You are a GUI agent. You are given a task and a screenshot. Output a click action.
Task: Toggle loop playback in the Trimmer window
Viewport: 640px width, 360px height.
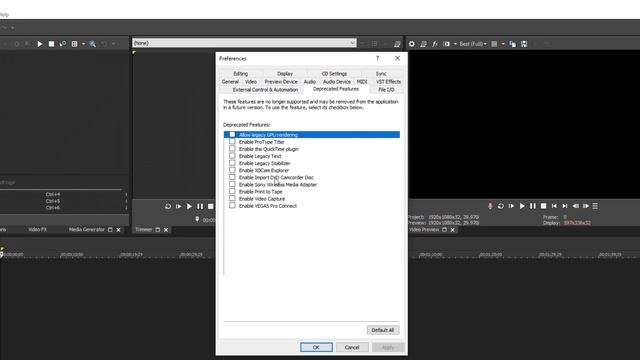tap(168, 207)
